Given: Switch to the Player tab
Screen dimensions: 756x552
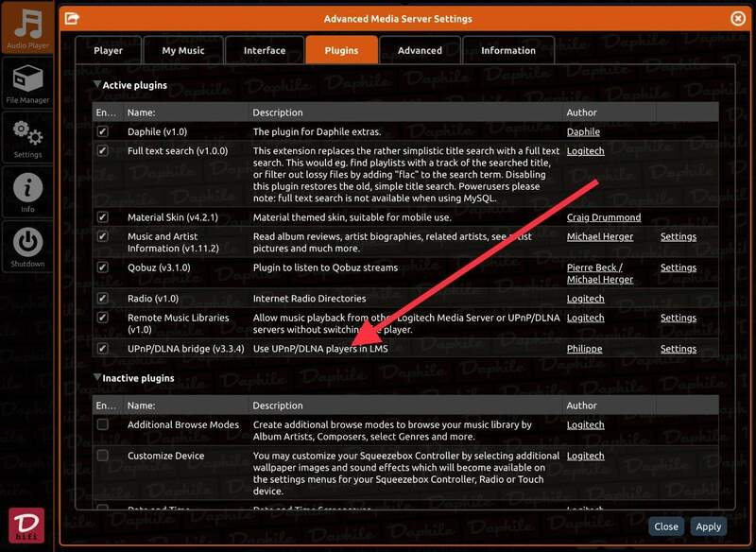Looking at the screenshot, I should point(108,50).
